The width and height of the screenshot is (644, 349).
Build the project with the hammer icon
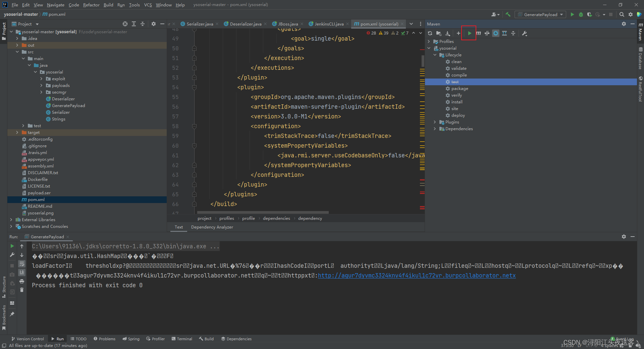pos(507,14)
